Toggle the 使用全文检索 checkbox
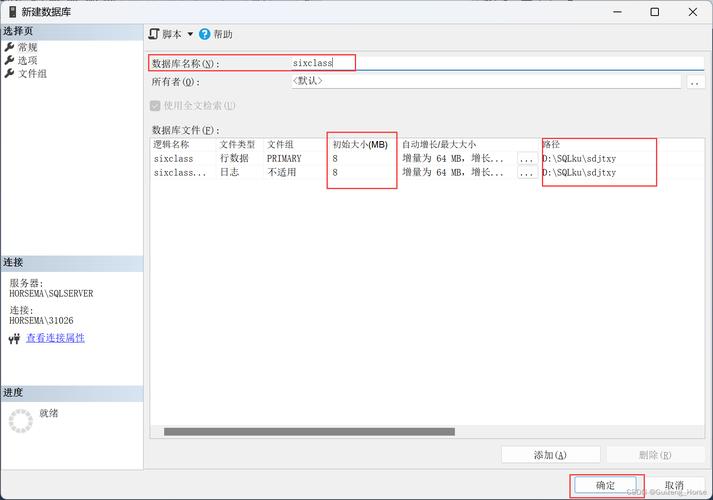713x500 pixels. [x=155, y=105]
